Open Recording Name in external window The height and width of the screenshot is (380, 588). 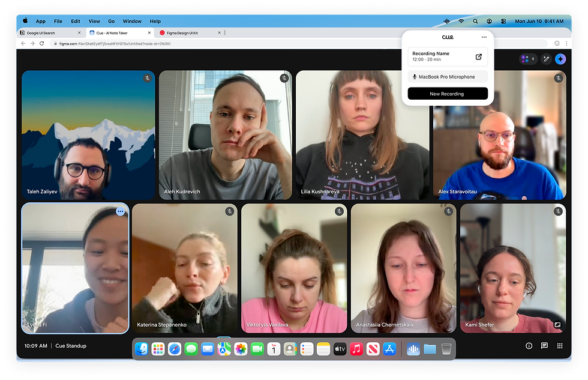point(479,56)
